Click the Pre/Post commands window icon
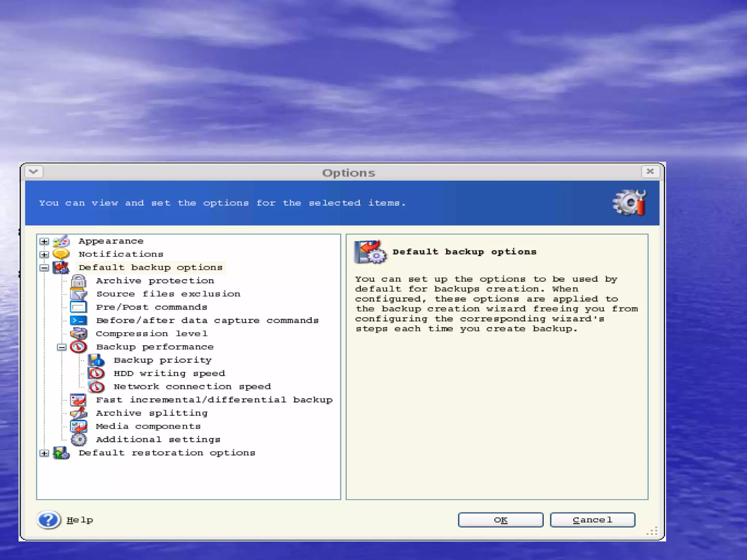The height and width of the screenshot is (560, 747). 78,307
